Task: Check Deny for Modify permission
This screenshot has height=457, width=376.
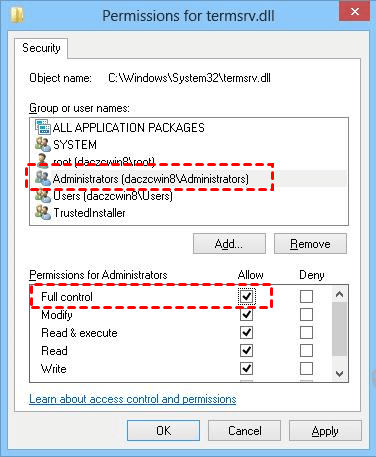Action: tap(306, 314)
